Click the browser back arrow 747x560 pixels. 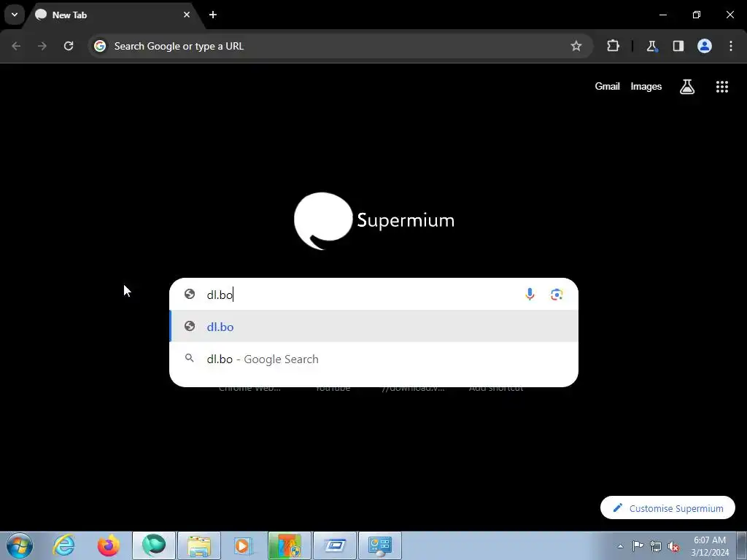[x=16, y=46]
